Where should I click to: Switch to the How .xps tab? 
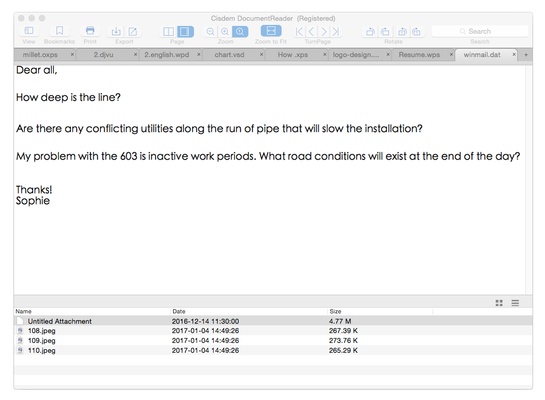click(296, 55)
